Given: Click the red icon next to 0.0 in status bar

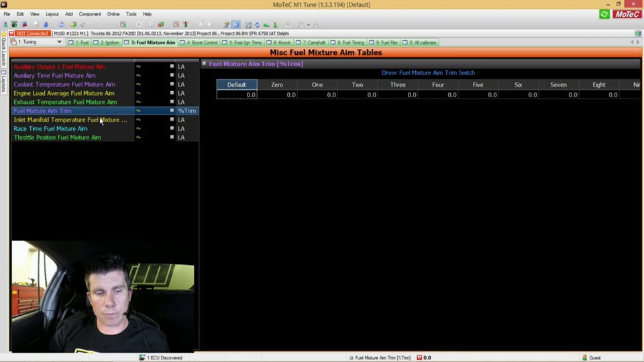Looking at the screenshot, I should point(419,357).
